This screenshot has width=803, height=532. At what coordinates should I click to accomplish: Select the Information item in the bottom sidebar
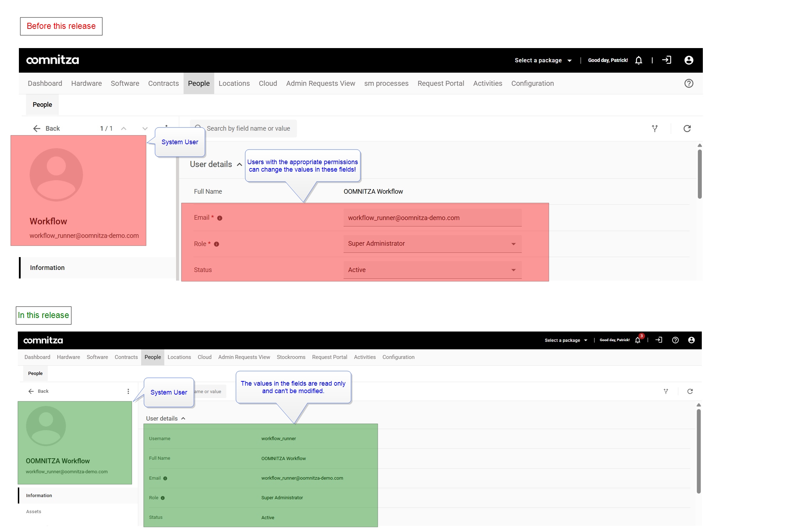[x=78, y=496]
